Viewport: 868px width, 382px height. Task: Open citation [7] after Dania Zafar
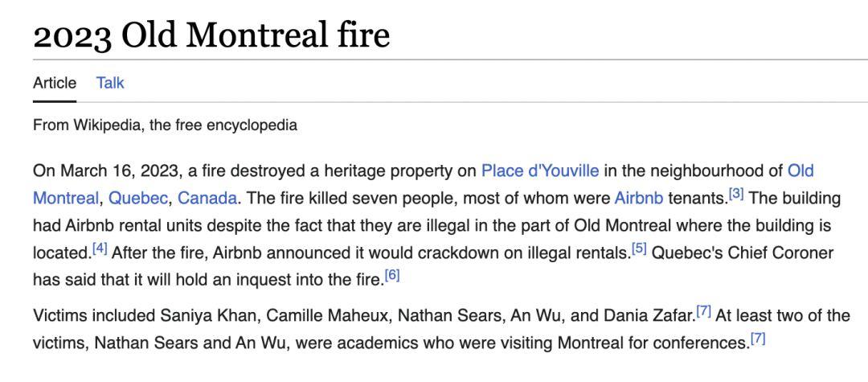703,311
